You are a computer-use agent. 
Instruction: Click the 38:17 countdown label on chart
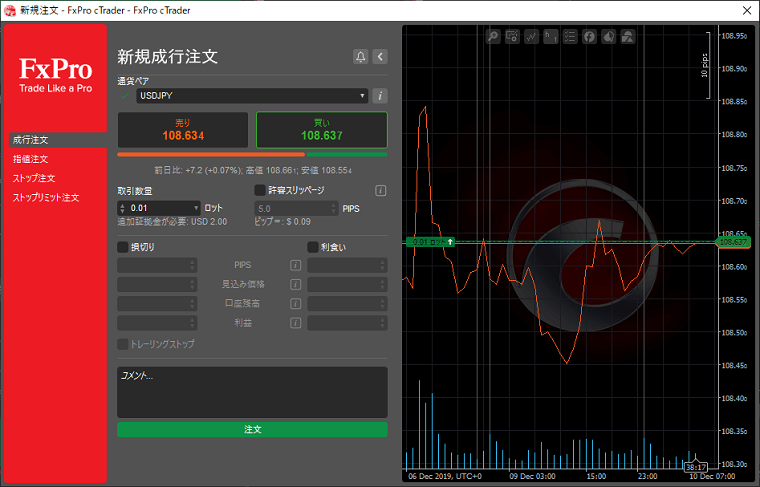696,467
